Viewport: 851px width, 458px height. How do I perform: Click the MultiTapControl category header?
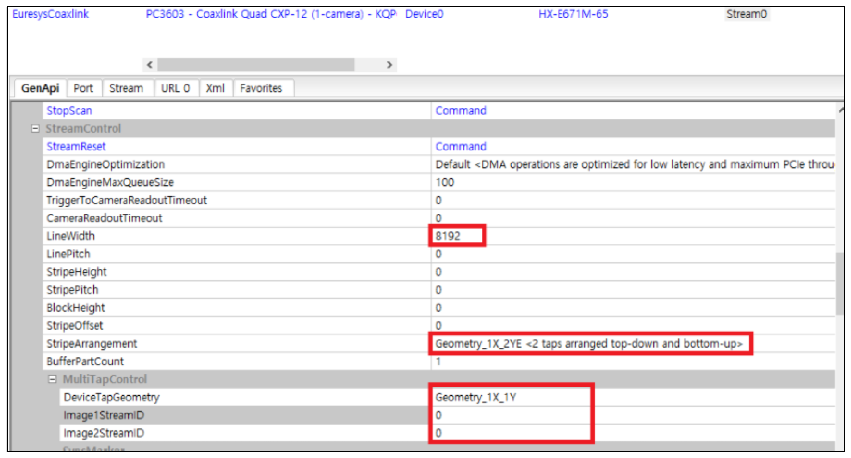[x=105, y=379]
